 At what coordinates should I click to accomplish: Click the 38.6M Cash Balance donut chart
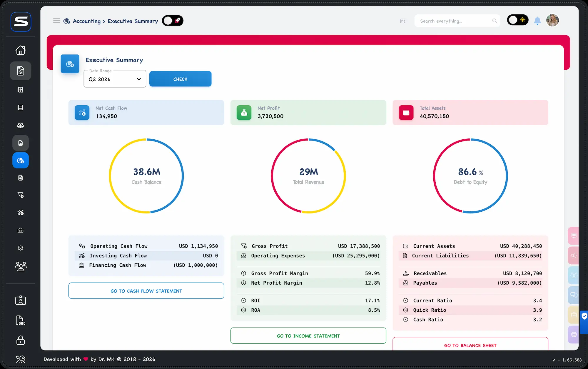[146, 176]
